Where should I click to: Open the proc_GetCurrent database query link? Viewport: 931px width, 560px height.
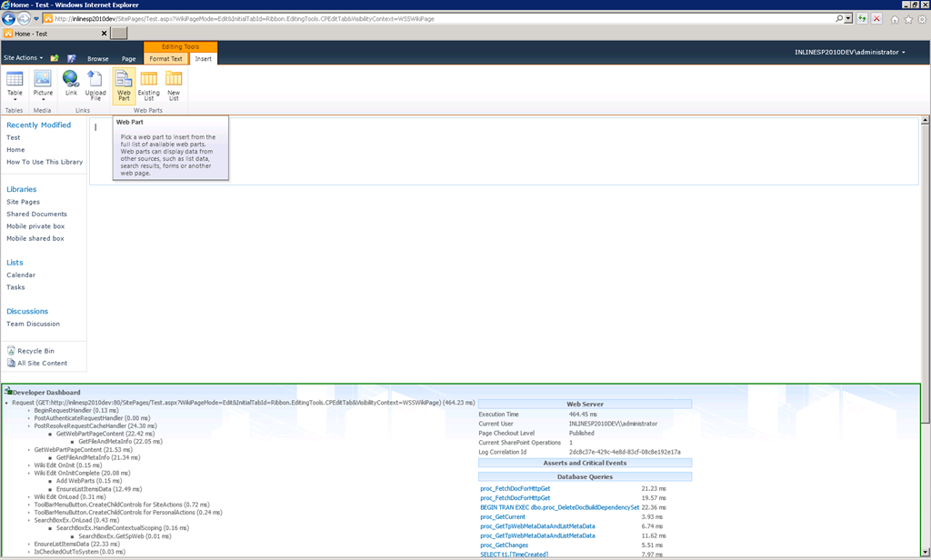[502, 516]
